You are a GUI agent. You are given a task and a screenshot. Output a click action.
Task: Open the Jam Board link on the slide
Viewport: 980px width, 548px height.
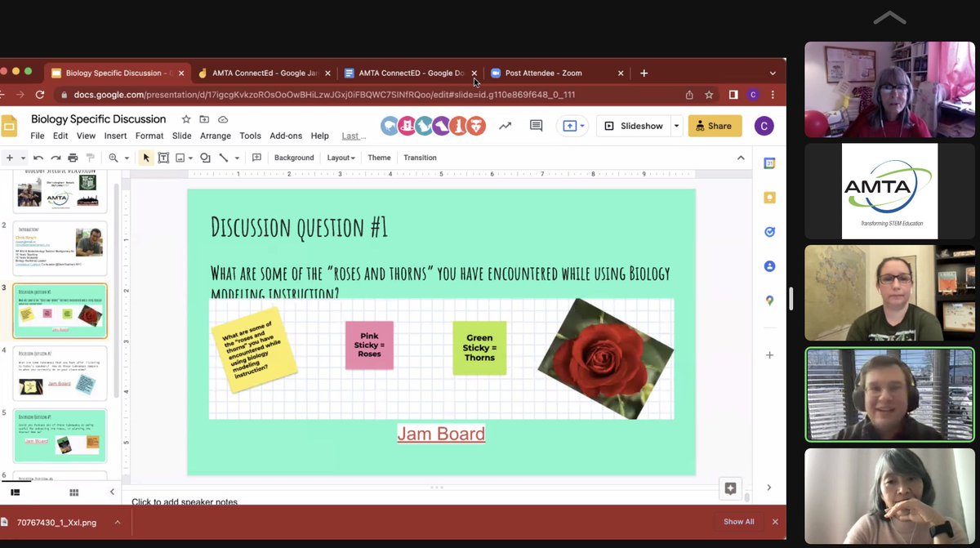click(x=441, y=434)
